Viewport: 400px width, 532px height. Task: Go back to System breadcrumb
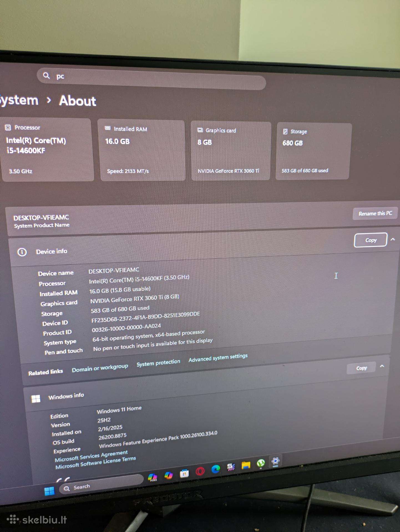coord(19,100)
